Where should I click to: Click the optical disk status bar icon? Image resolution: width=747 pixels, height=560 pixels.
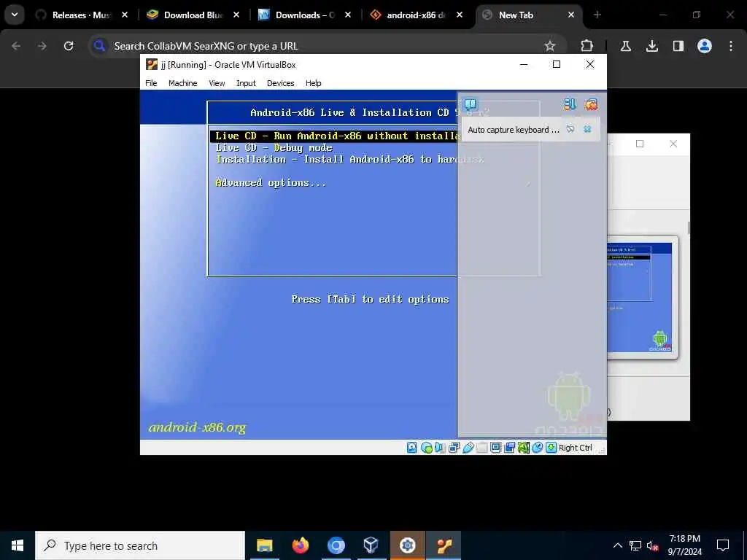[426, 448]
